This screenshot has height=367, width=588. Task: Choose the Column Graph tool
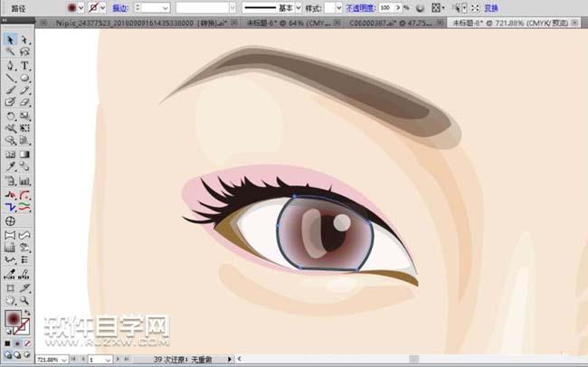coord(24,182)
